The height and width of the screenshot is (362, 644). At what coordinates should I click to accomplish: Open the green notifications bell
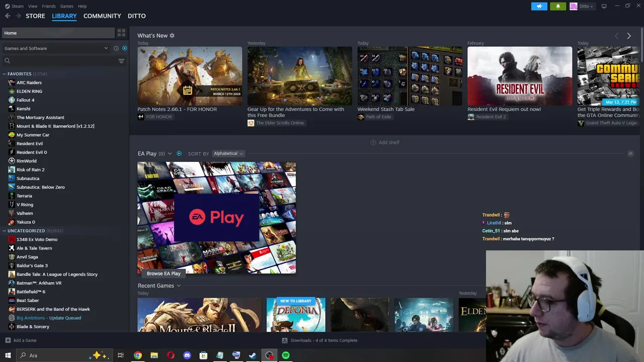coord(558,6)
